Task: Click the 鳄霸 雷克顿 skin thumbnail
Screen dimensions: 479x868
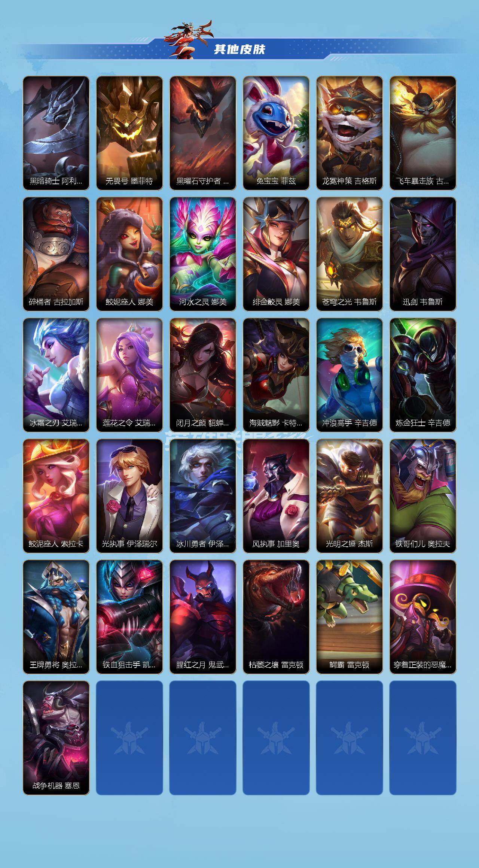Action: pos(350,617)
